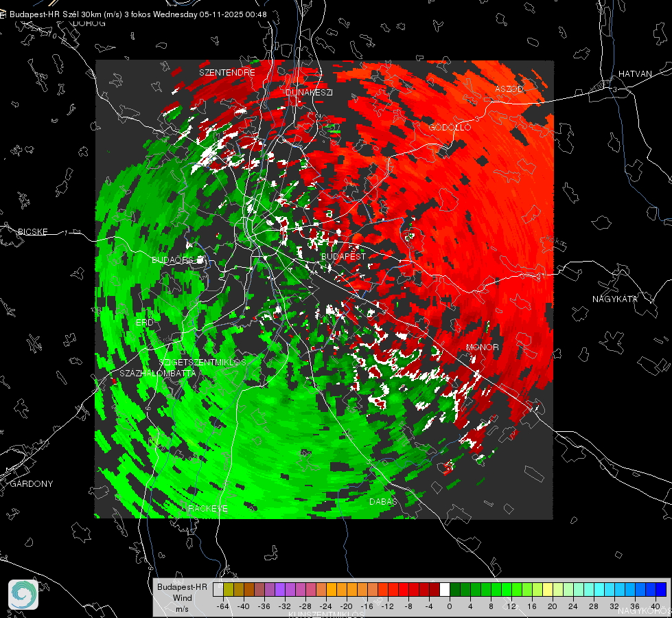The height and width of the screenshot is (618, 672).
Task: Click the BUDAÖRS town label
Action: click(173, 260)
